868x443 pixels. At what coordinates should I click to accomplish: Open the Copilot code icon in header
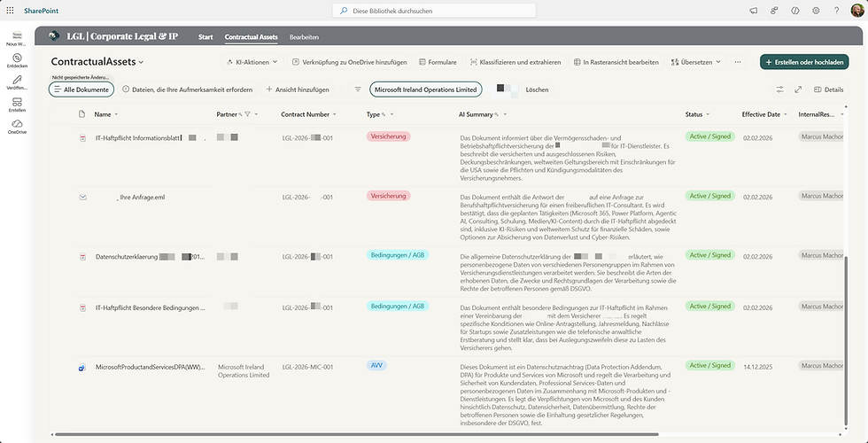[795, 11]
